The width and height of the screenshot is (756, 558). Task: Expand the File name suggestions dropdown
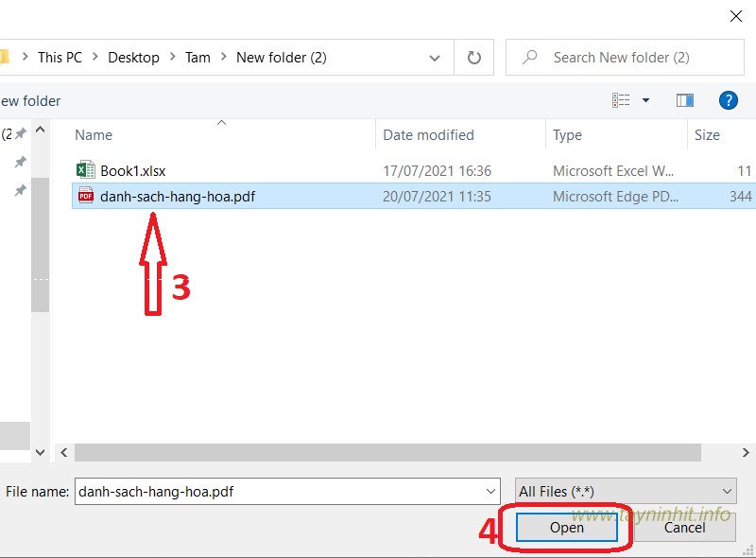(491, 491)
